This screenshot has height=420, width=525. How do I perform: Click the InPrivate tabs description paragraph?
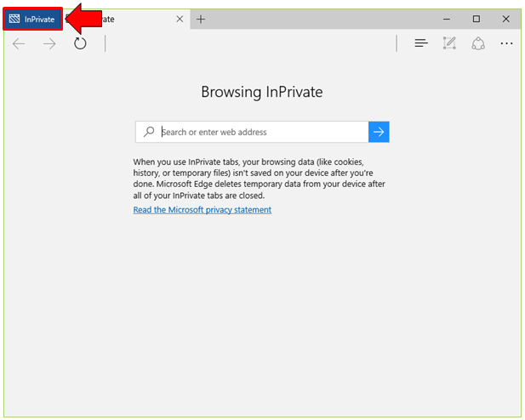(x=260, y=178)
